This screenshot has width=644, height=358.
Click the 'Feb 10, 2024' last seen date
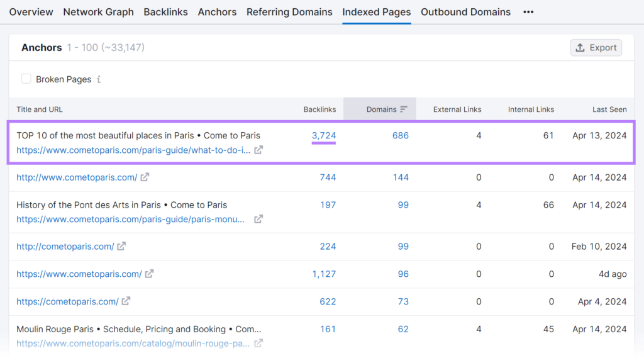599,246
